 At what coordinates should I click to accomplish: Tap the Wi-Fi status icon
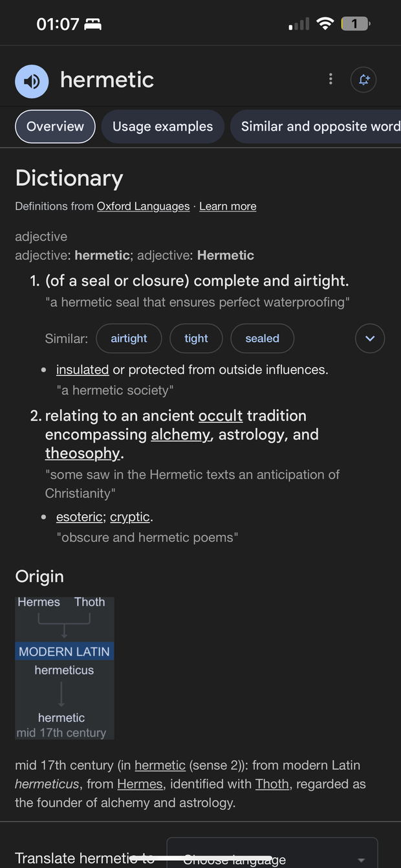(x=325, y=25)
